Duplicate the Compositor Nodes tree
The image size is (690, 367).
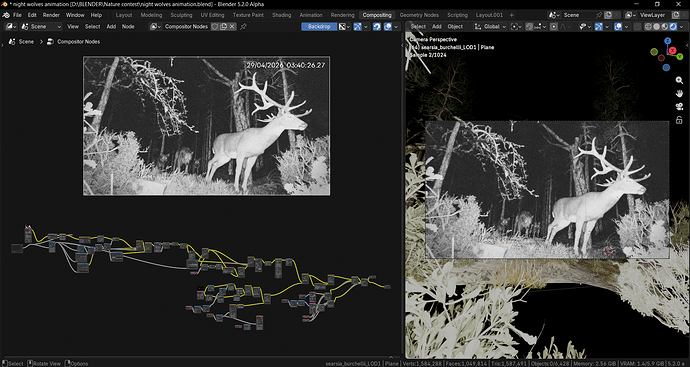(x=223, y=26)
